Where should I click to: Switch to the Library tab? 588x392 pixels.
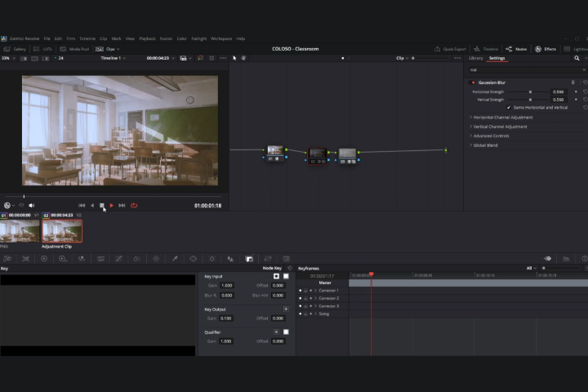476,58
